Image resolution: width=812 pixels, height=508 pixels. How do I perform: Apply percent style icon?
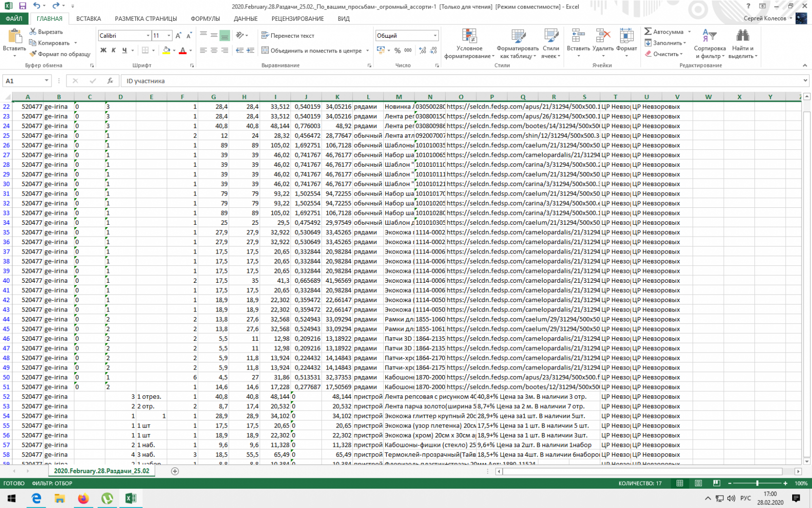[x=398, y=50]
